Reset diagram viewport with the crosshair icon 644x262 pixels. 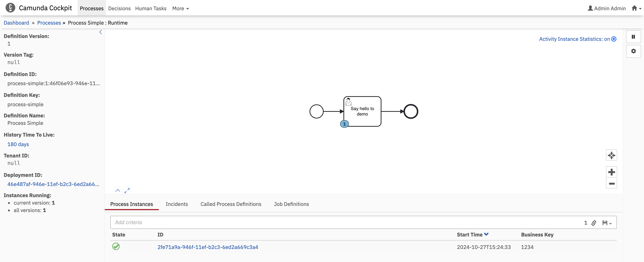pos(612,155)
